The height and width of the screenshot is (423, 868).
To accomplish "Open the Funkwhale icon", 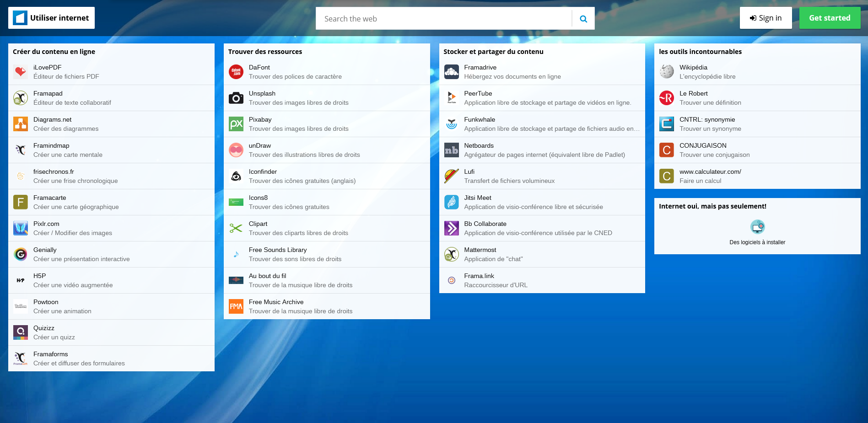I will 452,124.
